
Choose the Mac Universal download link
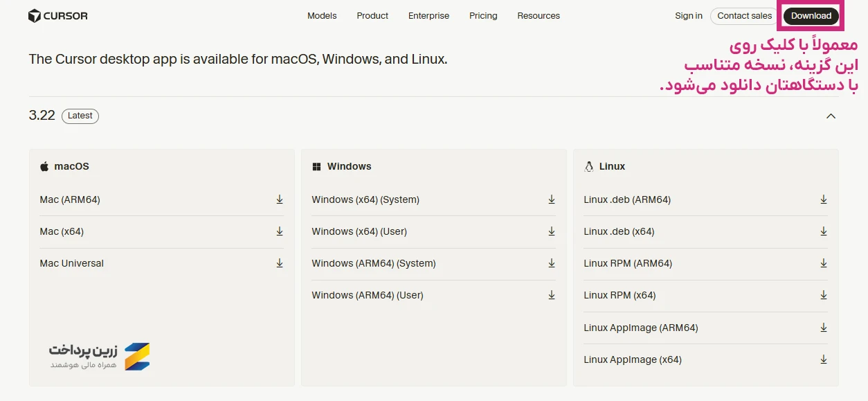tap(72, 263)
